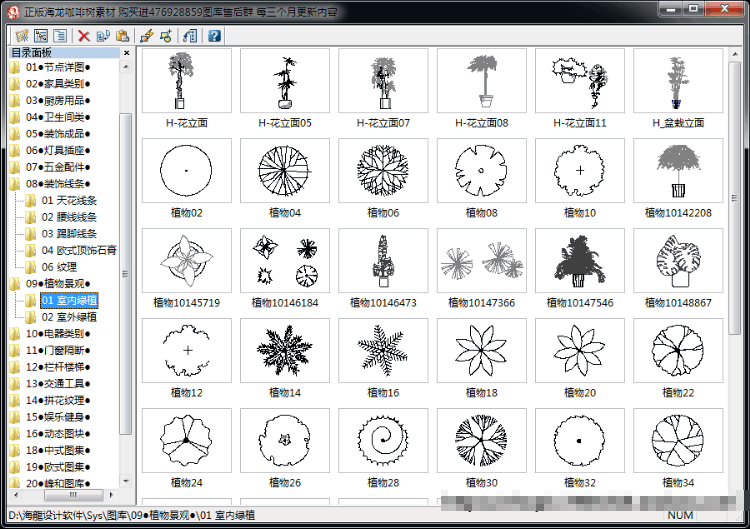Collapse the 08●装饰线条● folder
Viewport: 750px width, 529px height.
pyautogui.click(x=58, y=184)
